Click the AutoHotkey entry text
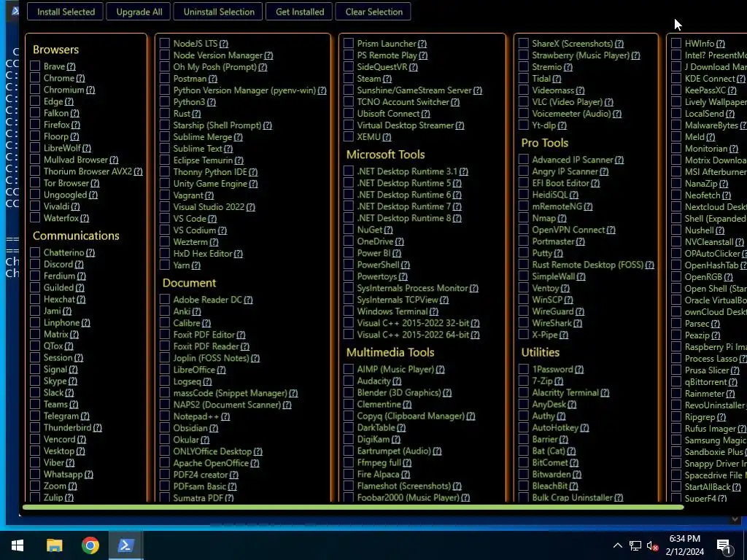Viewport: 747px width, 560px height. 555,427
